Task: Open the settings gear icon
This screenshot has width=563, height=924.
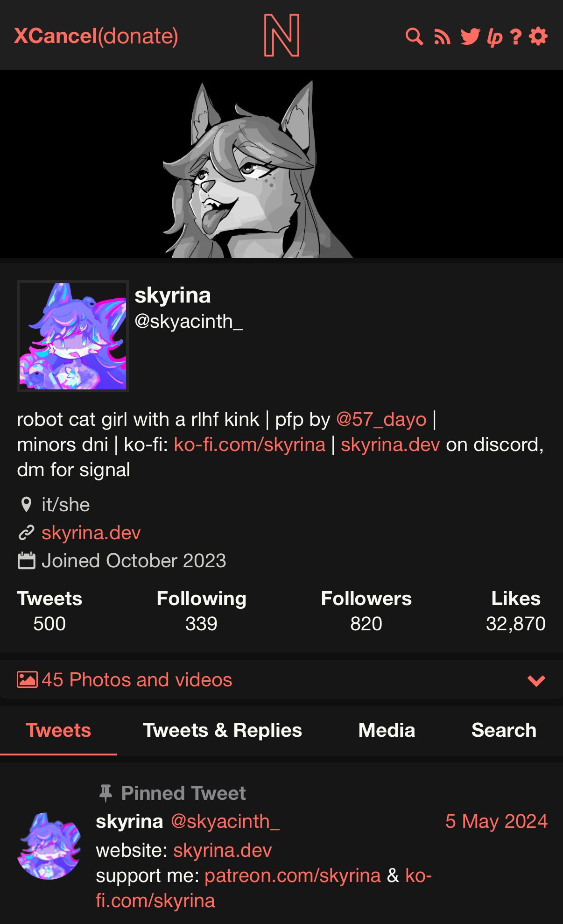Action: pos(538,36)
